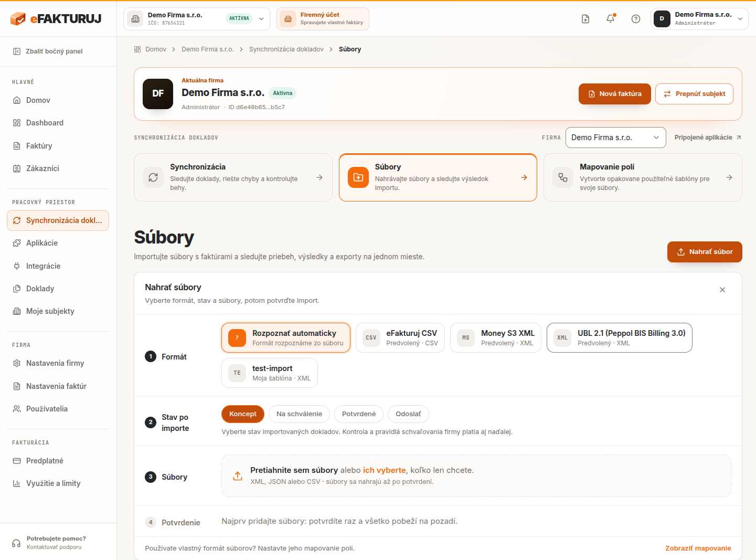This screenshot has width=756, height=560.
Task: Open Predplatné in the sidebar
Action: pos(58,461)
